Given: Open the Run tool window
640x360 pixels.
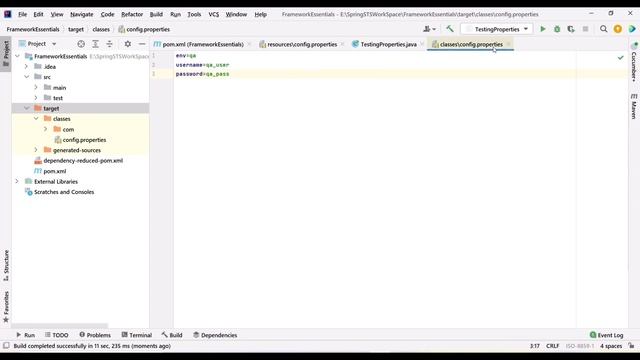Looking at the screenshot, I should (x=25, y=335).
